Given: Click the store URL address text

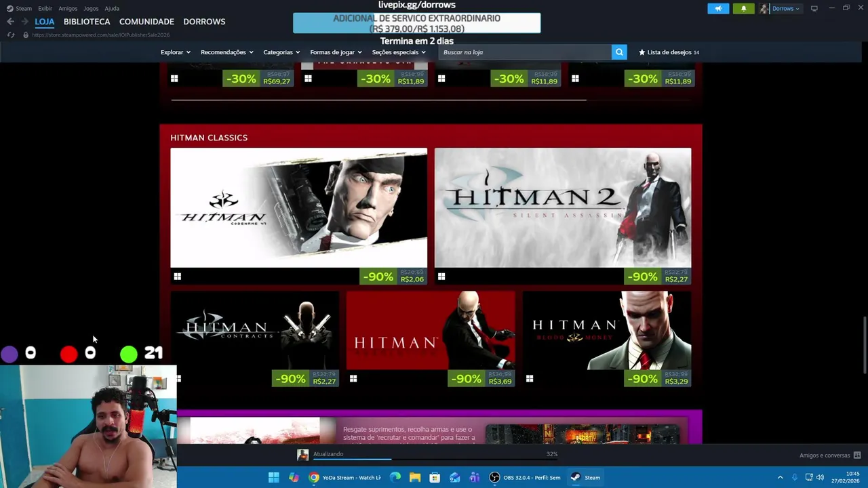Looking at the screenshot, I should (100, 35).
